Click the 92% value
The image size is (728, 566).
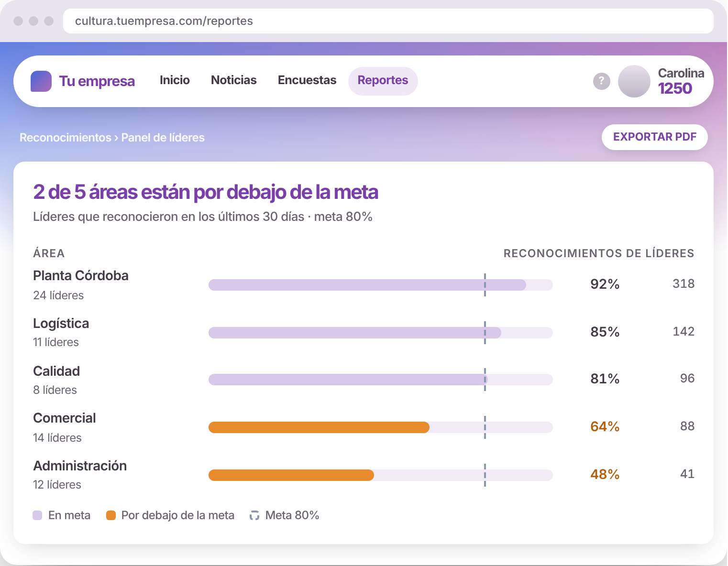pyautogui.click(x=605, y=284)
